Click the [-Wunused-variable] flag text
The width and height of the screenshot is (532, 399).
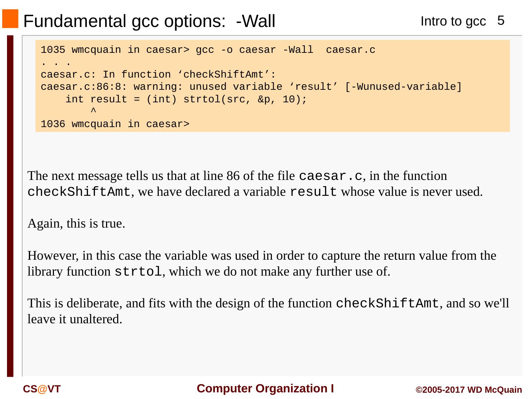pyautogui.click(x=403, y=87)
